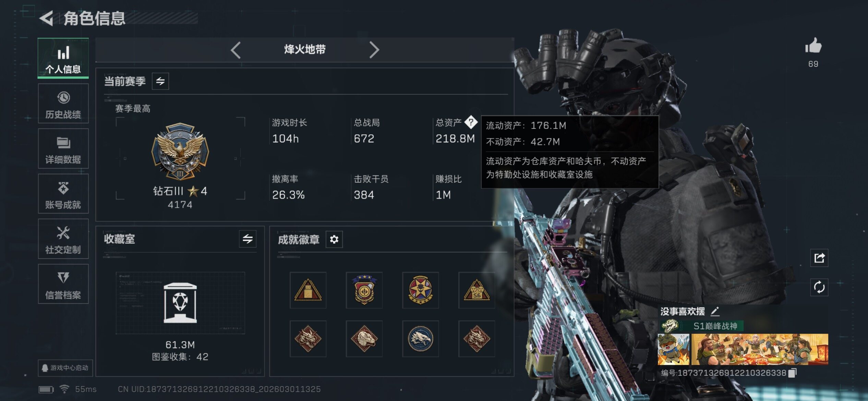
Task: Toggle the 收藏室 swap view button
Action: tap(248, 239)
